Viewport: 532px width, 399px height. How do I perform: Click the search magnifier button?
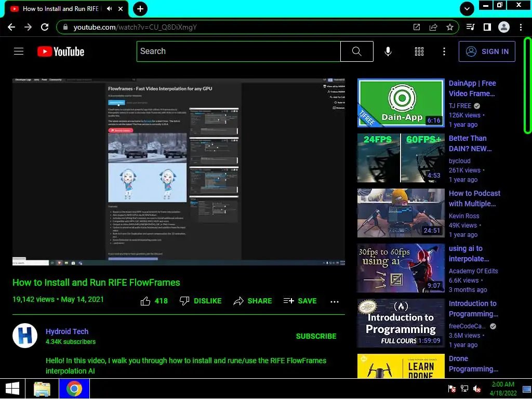(356, 51)
